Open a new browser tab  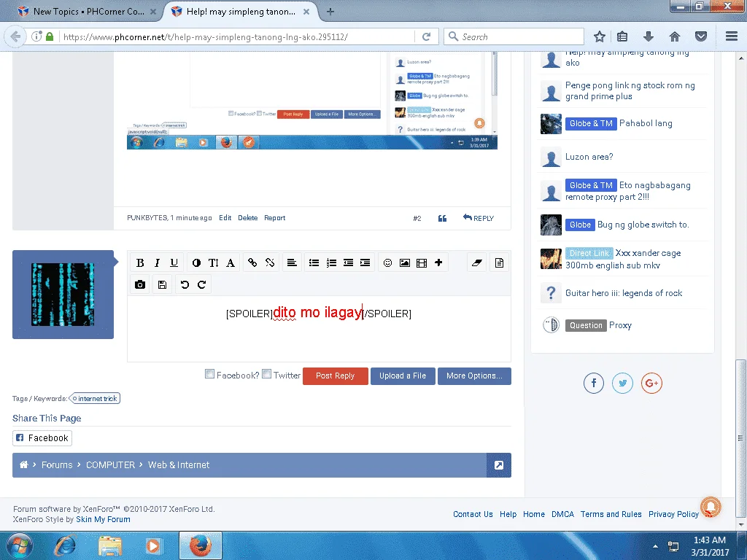tap(330, 12)
